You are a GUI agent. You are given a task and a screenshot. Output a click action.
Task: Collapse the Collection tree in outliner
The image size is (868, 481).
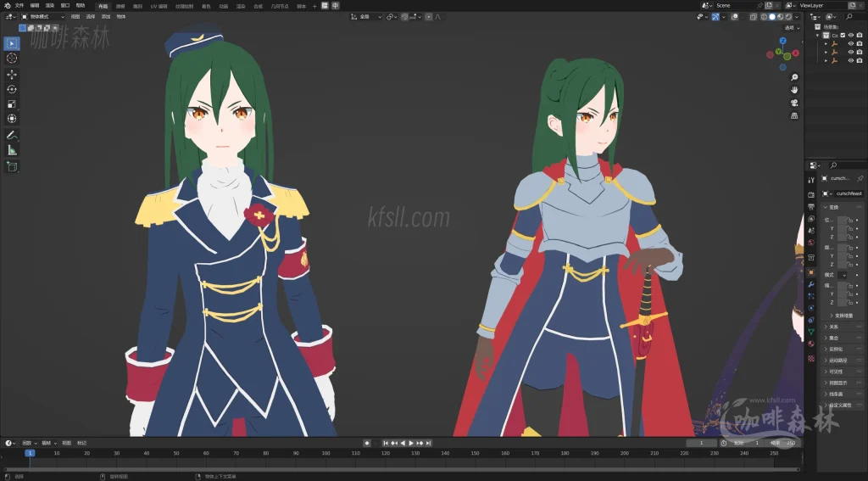pyautogui.click(x=818, y=36)
